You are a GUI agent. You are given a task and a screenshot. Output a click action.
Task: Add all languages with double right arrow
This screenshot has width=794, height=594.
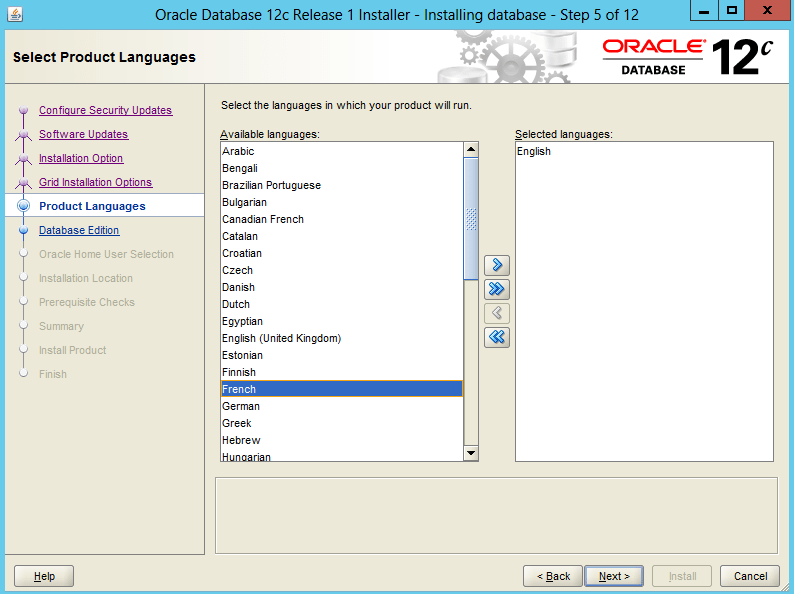[x=497, y=289]
